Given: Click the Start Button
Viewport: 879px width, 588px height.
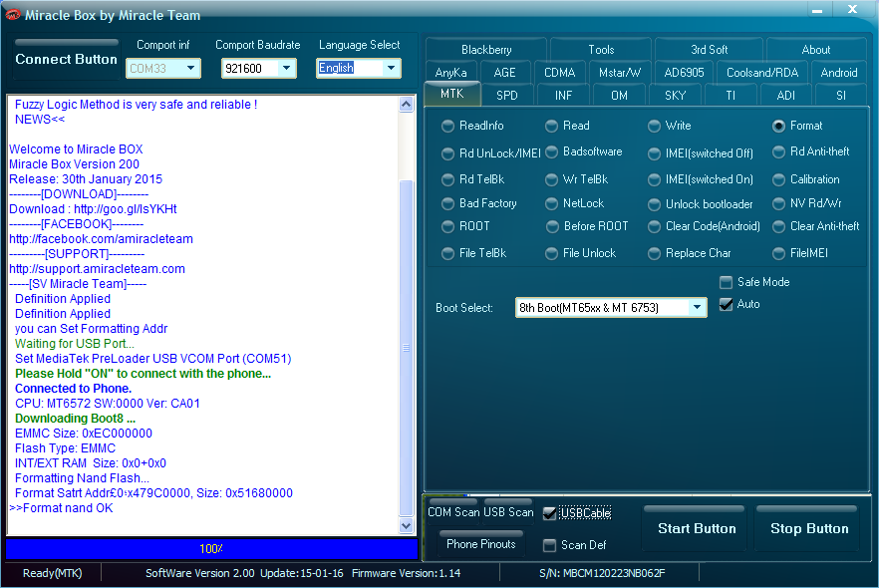Looking at the screenshot, I should pos(697,528).
